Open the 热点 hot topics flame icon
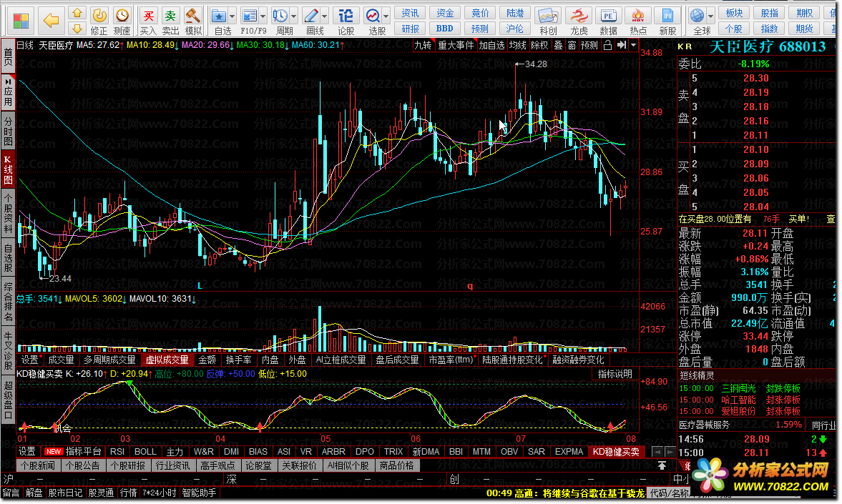Image resolution: width=842 pixels, height=504 pixels. [x=638, y=21]
